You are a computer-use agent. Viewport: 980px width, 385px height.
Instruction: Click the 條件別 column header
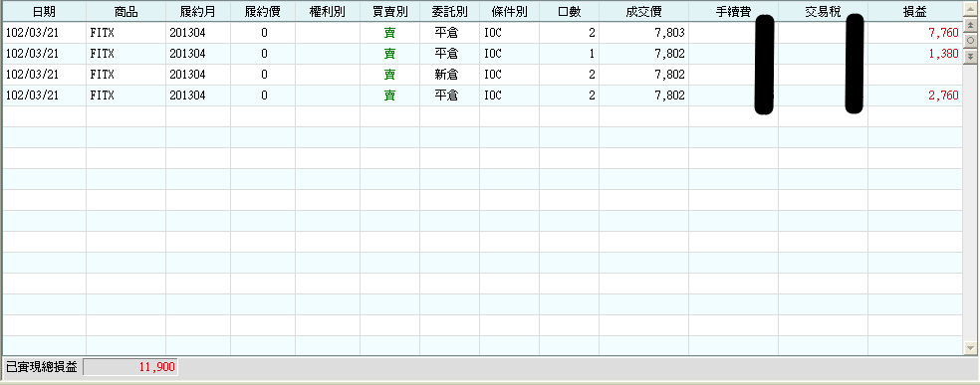[509, 12]
